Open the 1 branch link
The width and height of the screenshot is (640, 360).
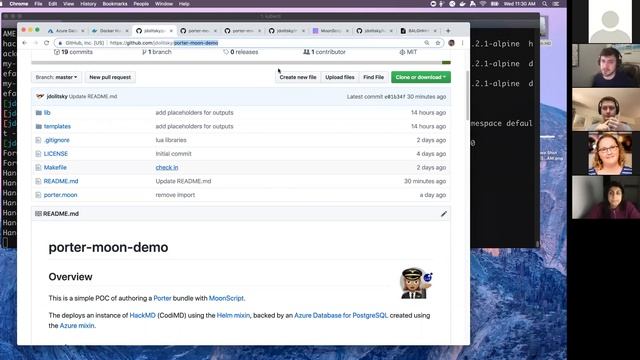tap(157, 52)
